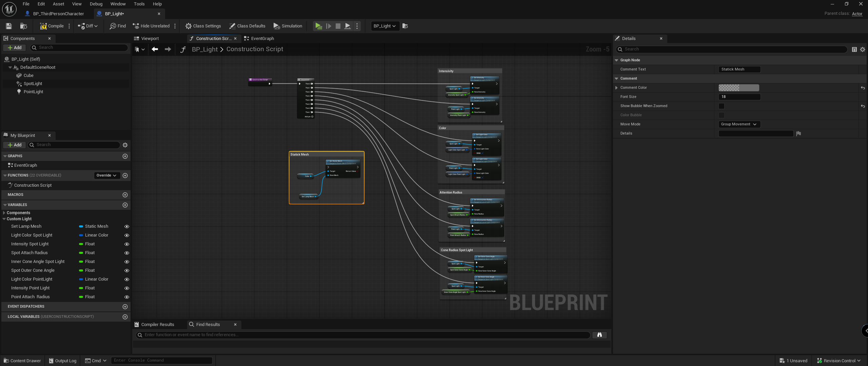Image resolution: width=868 pixels, height=366 pixels.
Task: Open the Debug menu
Action: tap(96, 4)
